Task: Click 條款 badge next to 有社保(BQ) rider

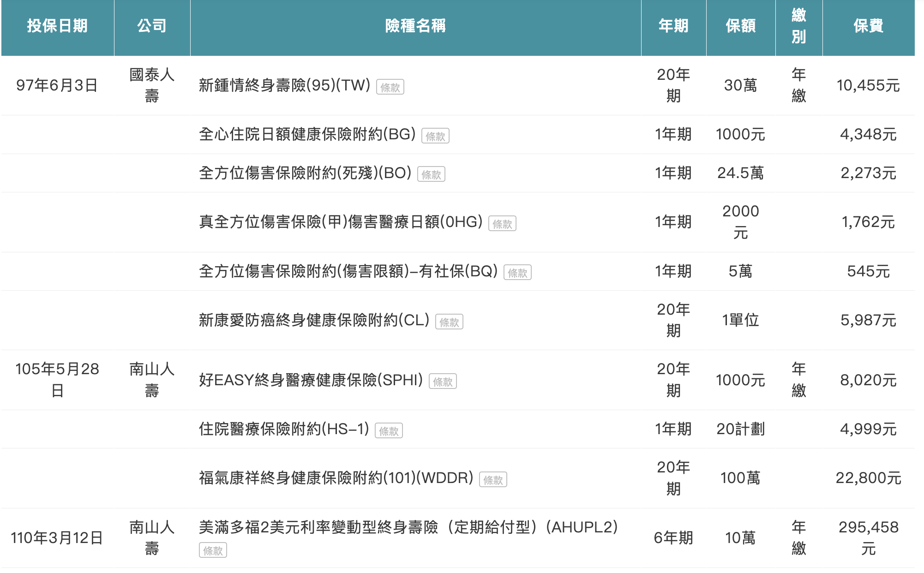Action: [517, 273]
